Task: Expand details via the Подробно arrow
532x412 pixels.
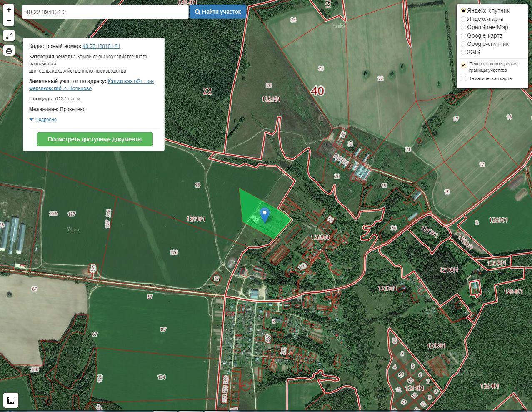Action: [x=31, y=120]
